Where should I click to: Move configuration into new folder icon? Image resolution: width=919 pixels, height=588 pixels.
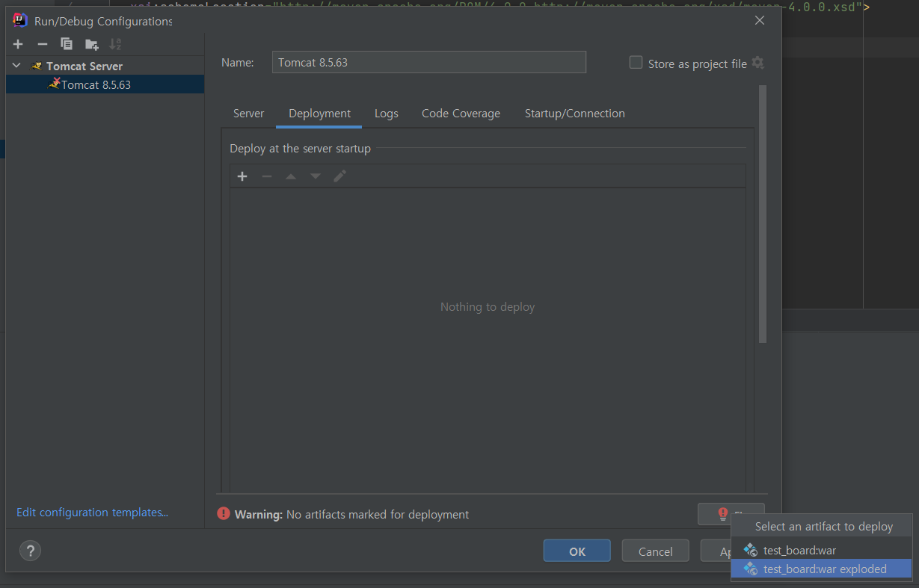pyautogui.click(x=91, y=44)
